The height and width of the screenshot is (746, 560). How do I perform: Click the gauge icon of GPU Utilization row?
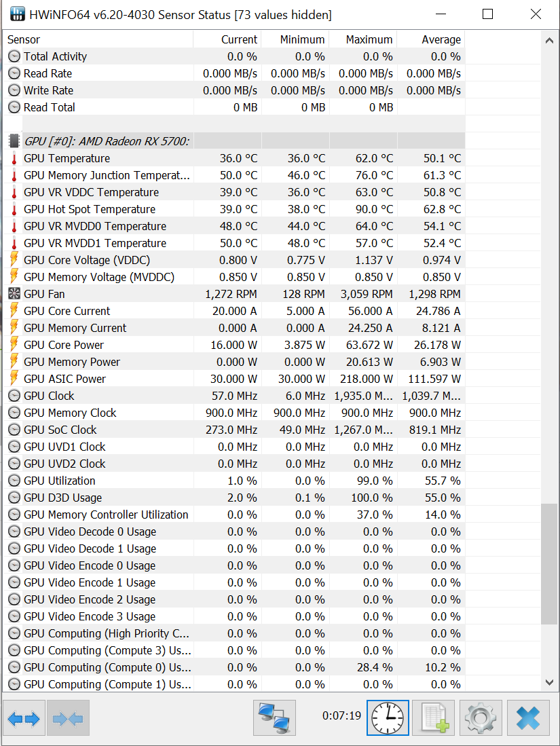[x=14, y=481]
